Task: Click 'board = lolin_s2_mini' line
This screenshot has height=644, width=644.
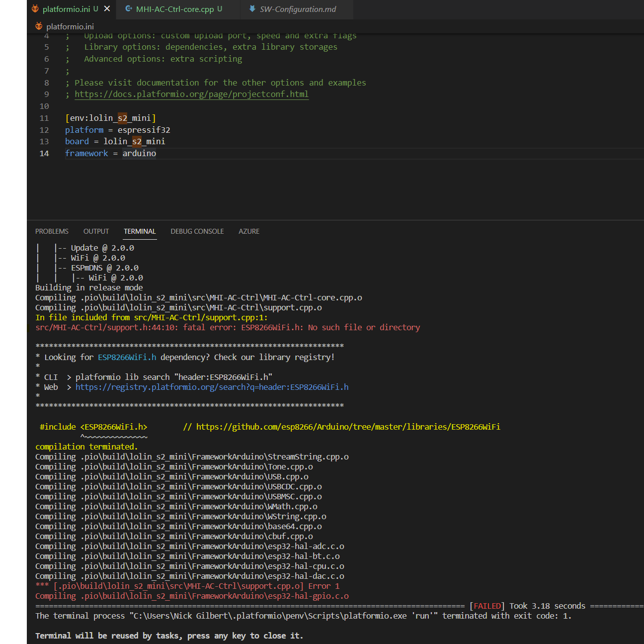Action: coord(115,141)
